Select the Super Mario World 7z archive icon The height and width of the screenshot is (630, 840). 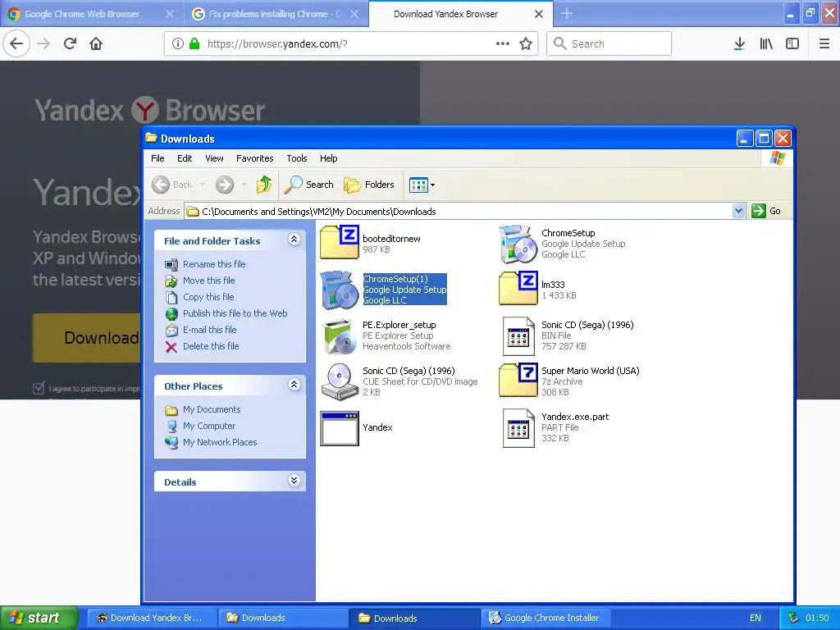click(518, 380)
